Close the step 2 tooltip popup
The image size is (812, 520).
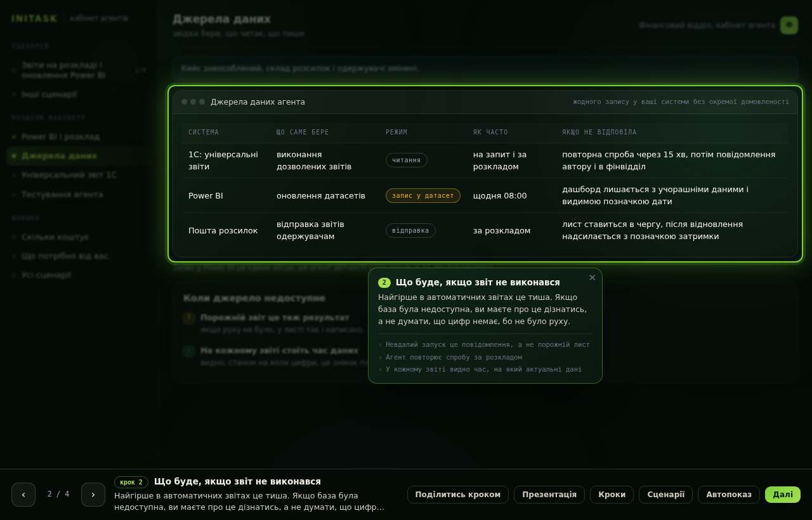coord(593,278)
